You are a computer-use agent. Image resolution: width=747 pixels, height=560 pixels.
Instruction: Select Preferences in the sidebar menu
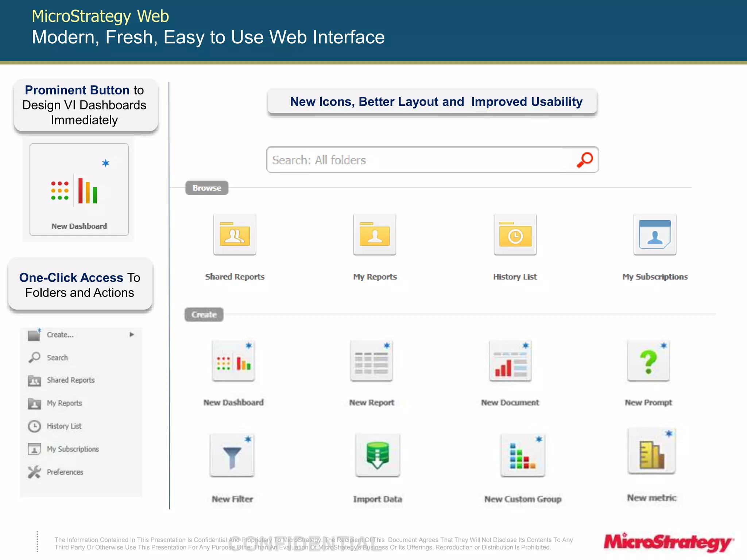point(65,472)
